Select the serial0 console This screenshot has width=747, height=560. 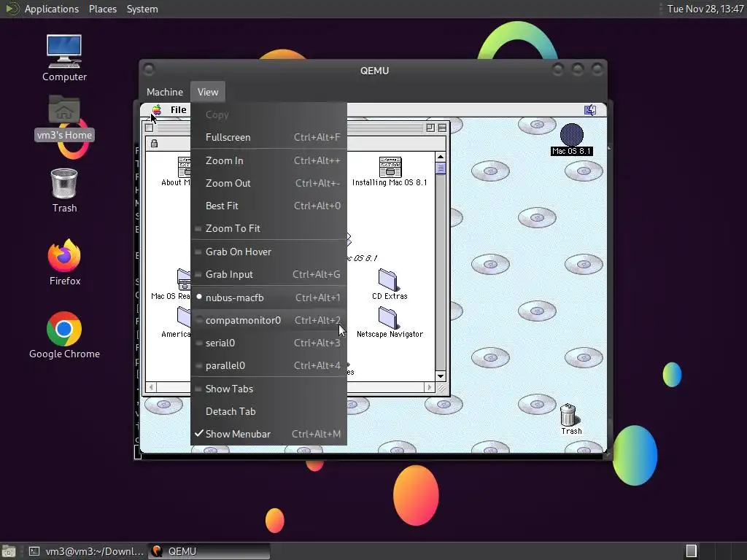(x=268, y=343)
